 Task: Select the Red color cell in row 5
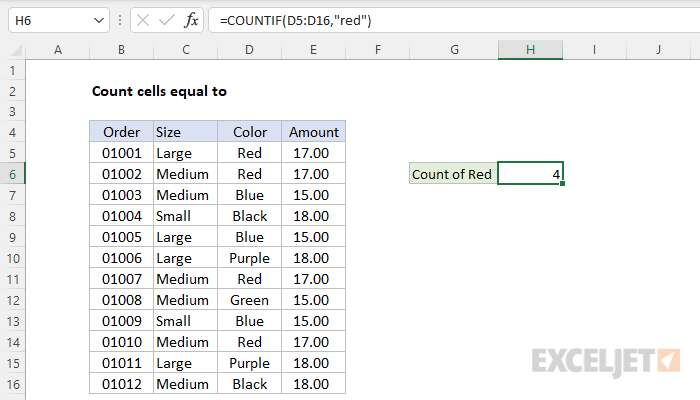tap(250, 153)
